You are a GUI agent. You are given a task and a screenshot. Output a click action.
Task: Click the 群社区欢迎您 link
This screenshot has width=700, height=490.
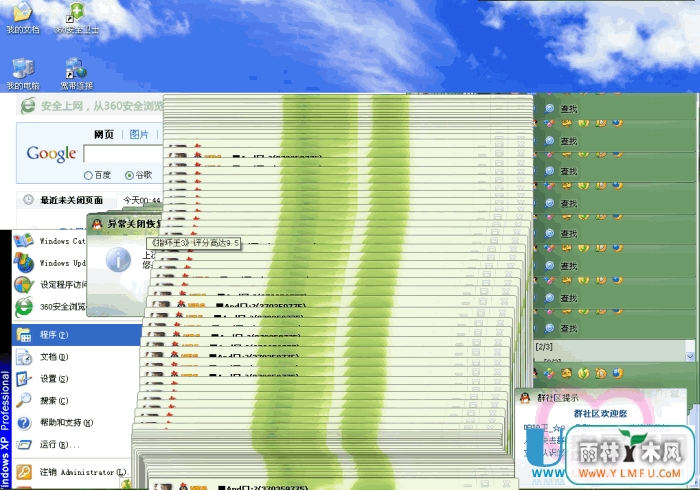(x=600, y=414)
